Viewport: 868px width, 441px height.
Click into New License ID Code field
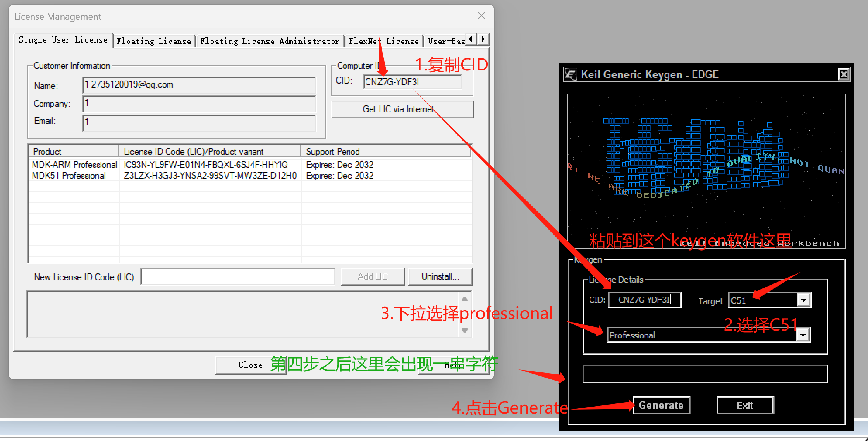tap(237, 277)
